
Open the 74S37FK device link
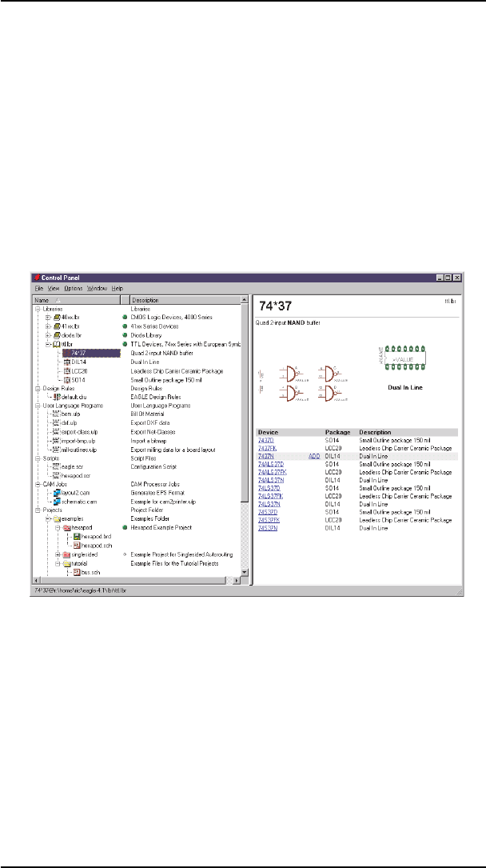click(x=270, y=520)
